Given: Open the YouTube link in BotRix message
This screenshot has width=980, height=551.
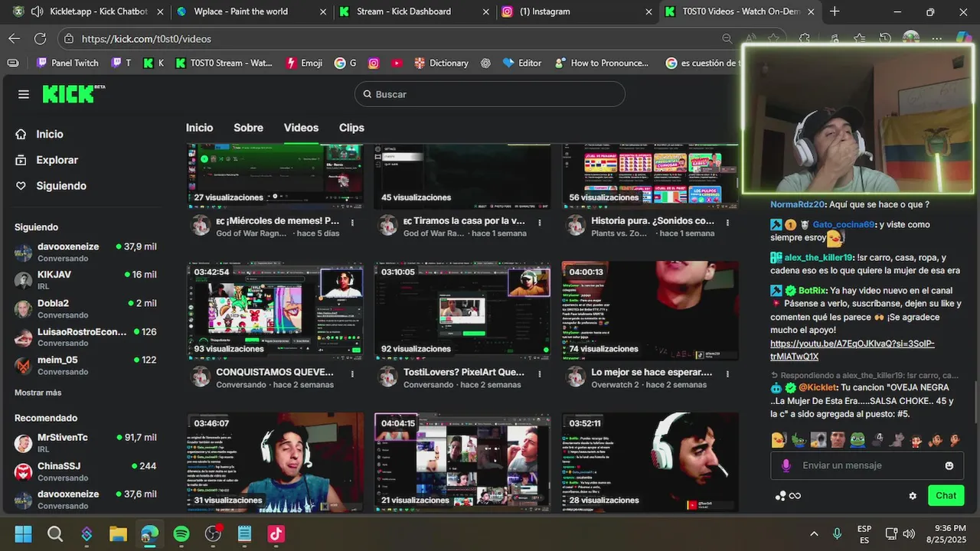Looking at the screenshot, I should 852,350.
